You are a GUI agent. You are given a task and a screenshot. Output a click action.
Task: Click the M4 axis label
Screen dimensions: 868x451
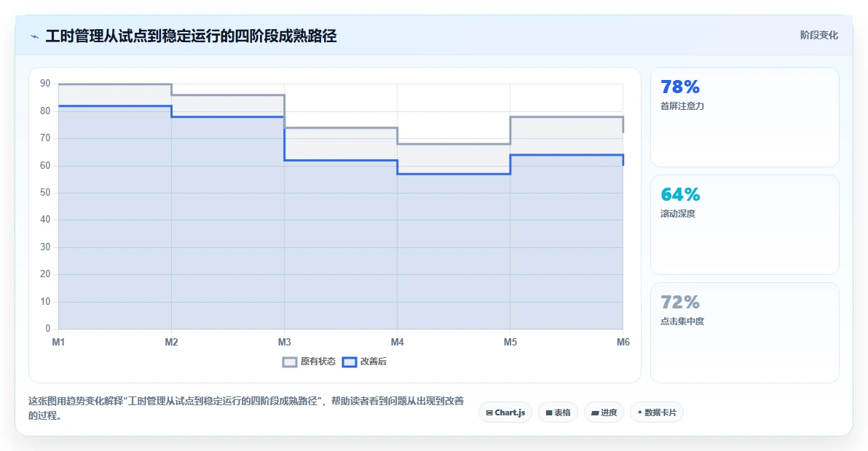[398, 342]
